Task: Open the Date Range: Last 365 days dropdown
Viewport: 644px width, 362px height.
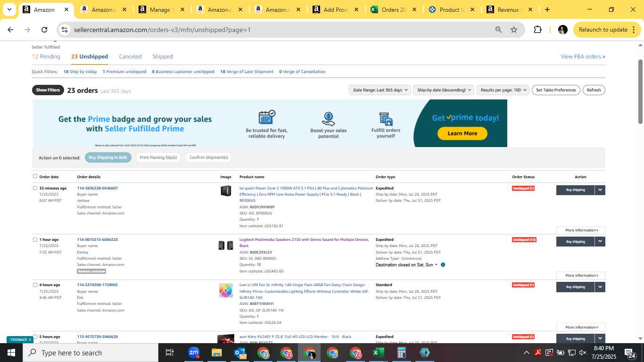Action: click(x=380, y=90)
